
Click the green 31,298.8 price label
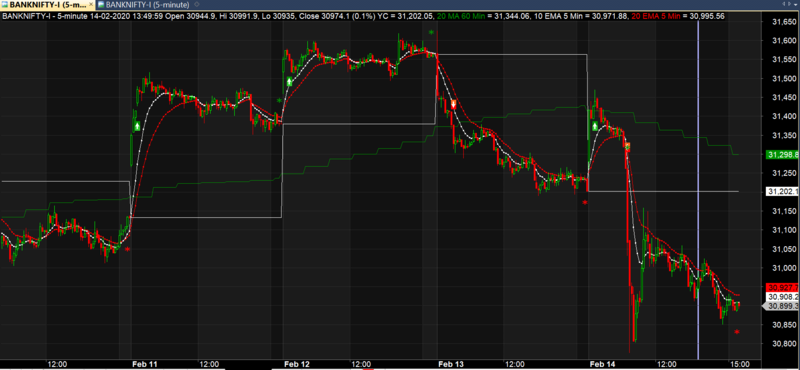[x=782, y=154]
